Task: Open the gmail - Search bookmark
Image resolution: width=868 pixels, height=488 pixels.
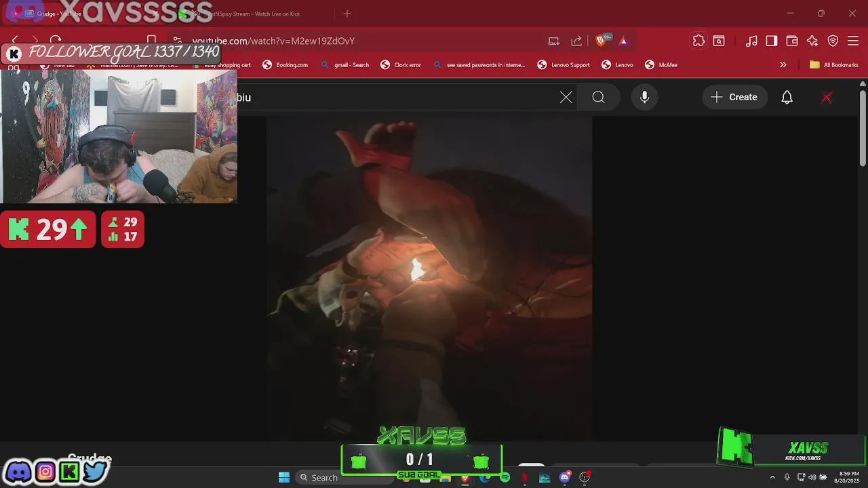Action: pos(345,65)
